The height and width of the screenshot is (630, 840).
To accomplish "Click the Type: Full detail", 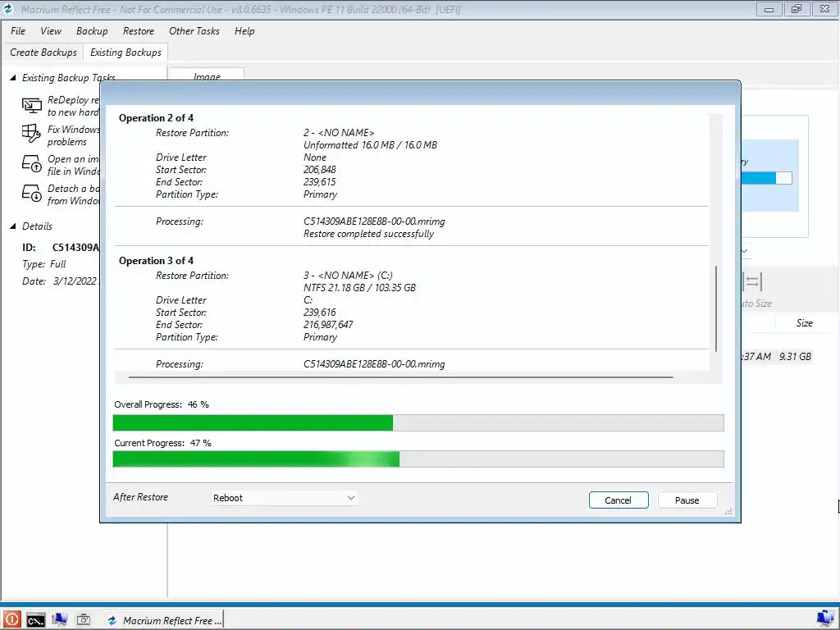I will pyautogui.click(x=44, y=264).
